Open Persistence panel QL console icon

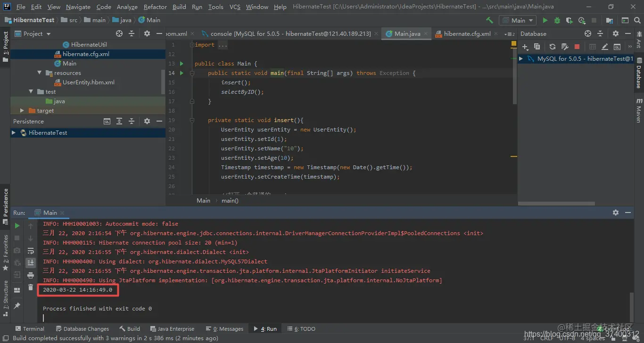pyautogui.click(x=107, y=121)
